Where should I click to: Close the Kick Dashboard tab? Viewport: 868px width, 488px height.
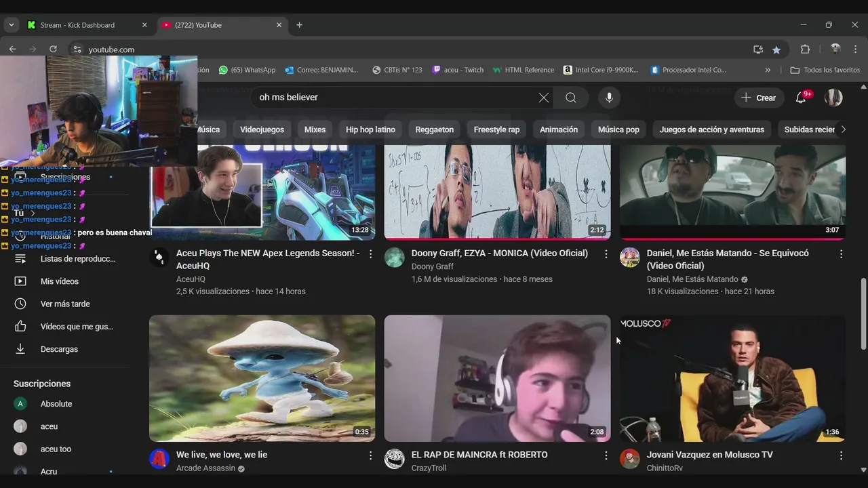pyautogui.click(x=144, y=25)
